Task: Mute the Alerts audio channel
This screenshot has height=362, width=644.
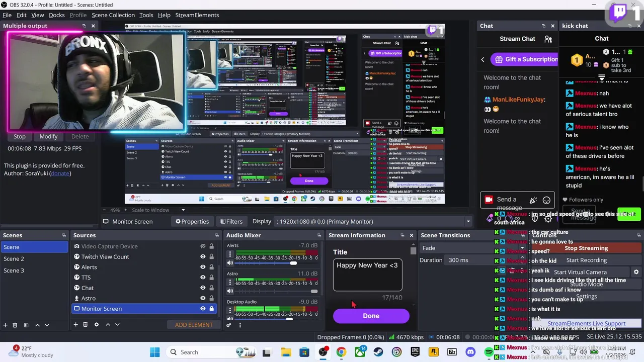Action: click(230, 263)
